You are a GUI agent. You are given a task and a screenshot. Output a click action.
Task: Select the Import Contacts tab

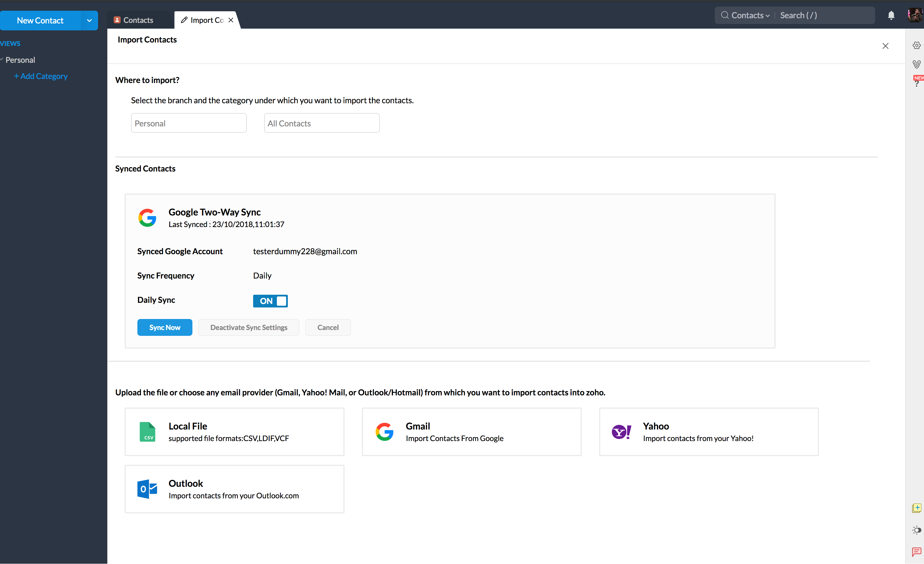coord(207,20)
